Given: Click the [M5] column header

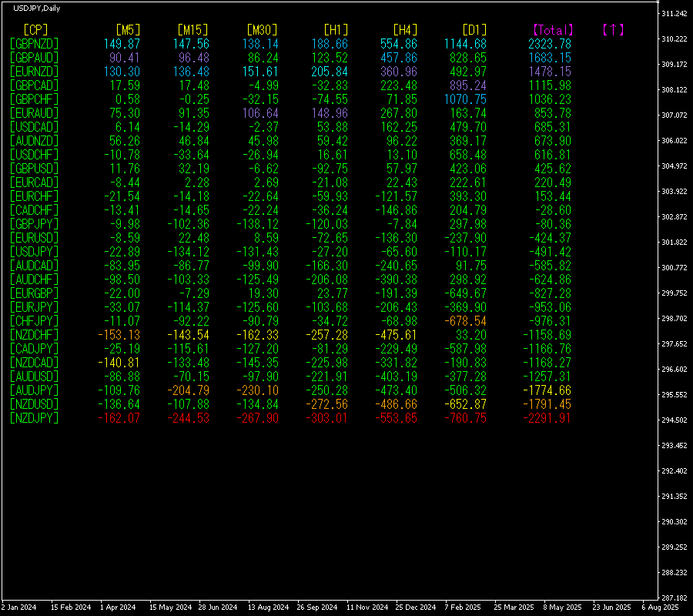Looking at the screenshot, I should pyautogui.click(x=128, y=30).
